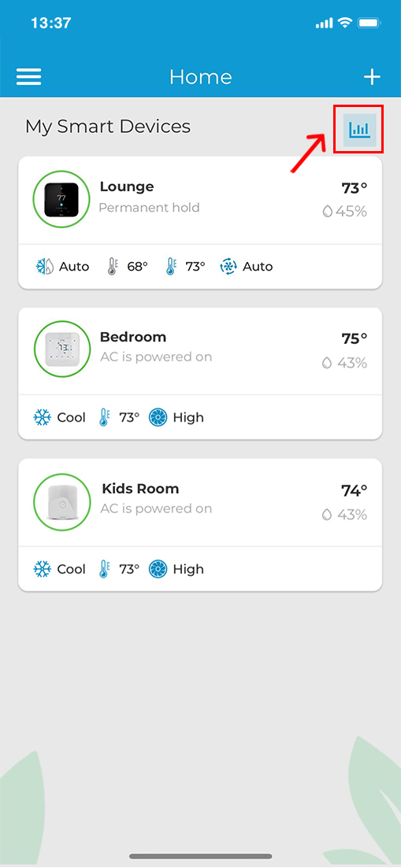Tap the Lounge Auto mode icon
401x868 pixels.
(44, 266)
